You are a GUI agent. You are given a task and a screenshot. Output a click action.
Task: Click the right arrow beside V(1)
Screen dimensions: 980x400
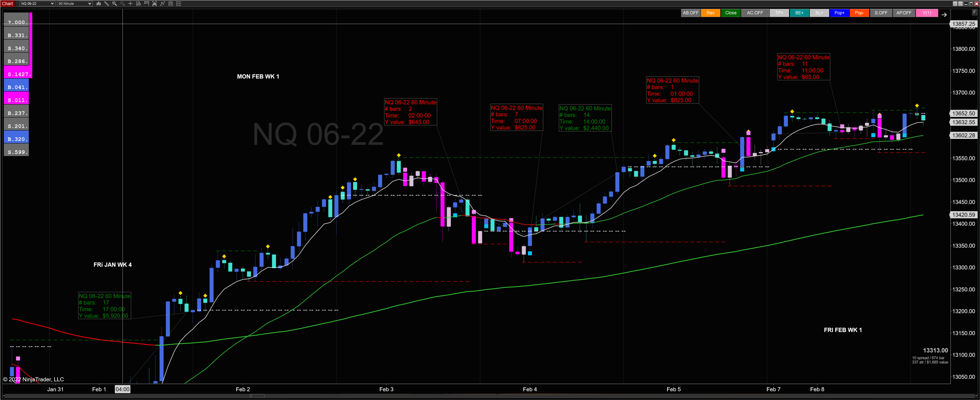(944, 15)
